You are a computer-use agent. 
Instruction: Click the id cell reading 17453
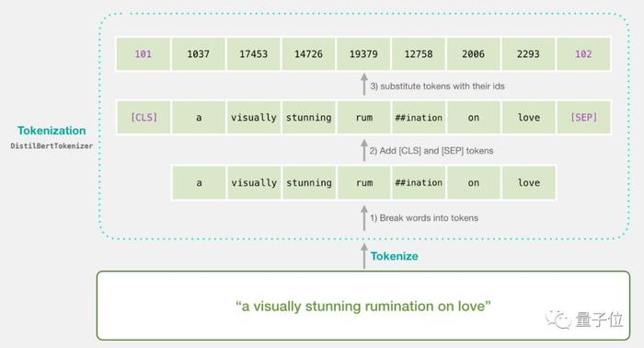click(253, 53)
